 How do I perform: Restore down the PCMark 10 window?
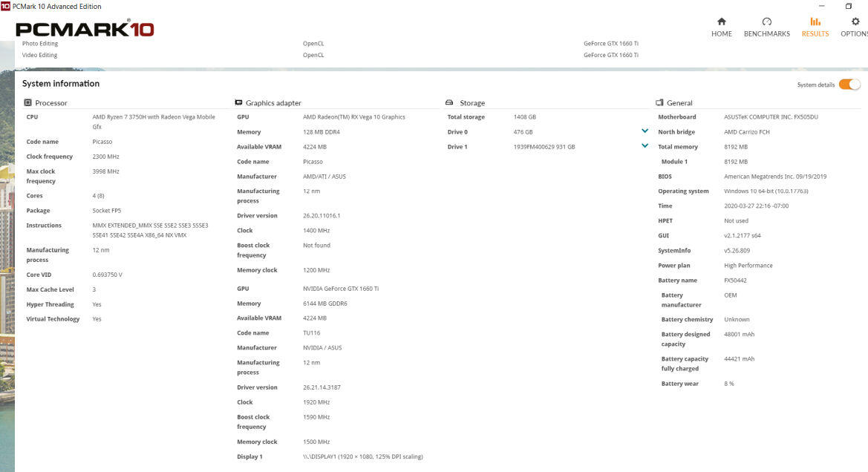[x=849, y=6]
